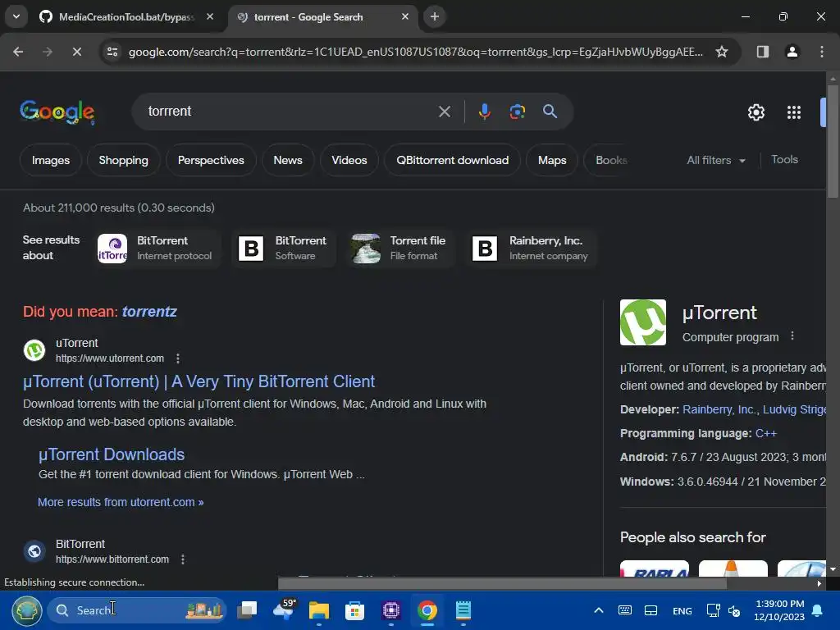840x630 pixels.
Task: Stop page loading with the X button
Action: pyautogui.click(x=76, y=52)
